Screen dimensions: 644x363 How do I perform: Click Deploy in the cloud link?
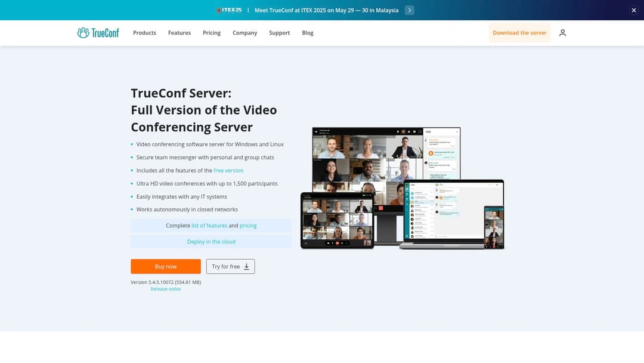click(211, 242)
